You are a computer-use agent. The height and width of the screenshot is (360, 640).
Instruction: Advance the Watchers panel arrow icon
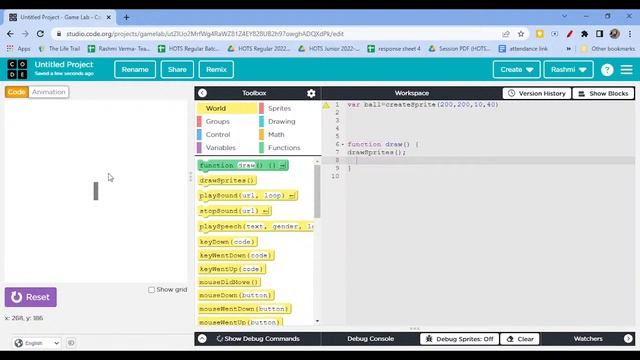click(x=628, y=339)
